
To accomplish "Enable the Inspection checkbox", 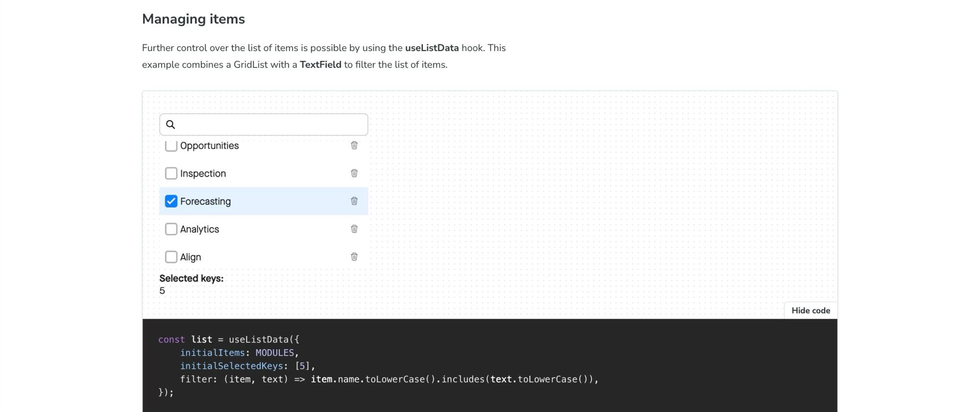I will pyautogui.click(x=171, y=174).
